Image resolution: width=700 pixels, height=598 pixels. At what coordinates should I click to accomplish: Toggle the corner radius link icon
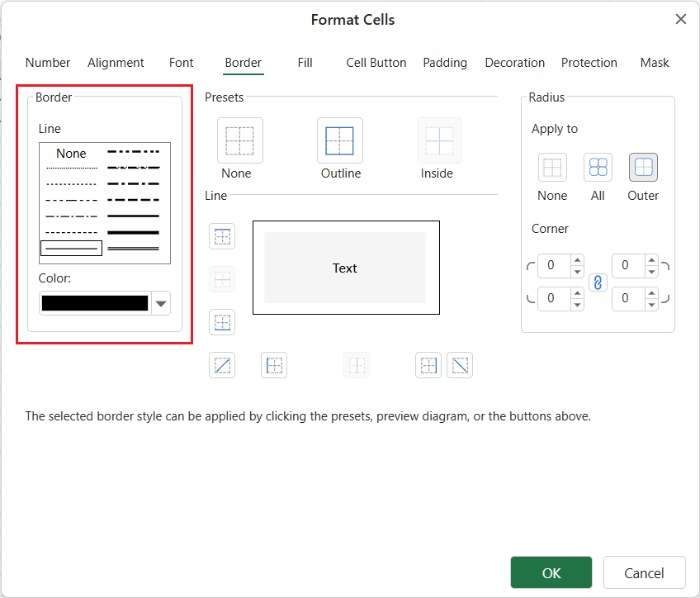click(598, 282)
